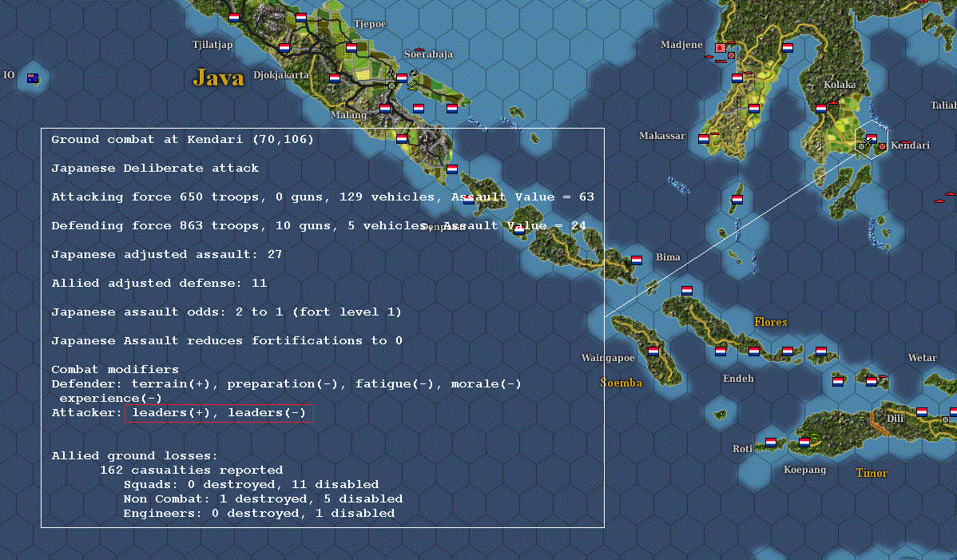This screenshot has width=957, height=560.
Task: Click the aircraft icon right of Soerabaja flag
Action: tap(414, 73)
